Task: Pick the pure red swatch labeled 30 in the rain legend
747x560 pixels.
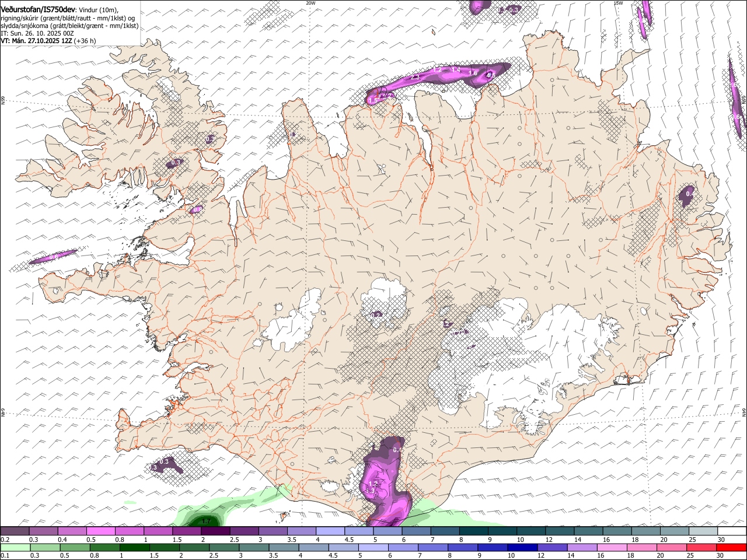Action: [731, 547]
